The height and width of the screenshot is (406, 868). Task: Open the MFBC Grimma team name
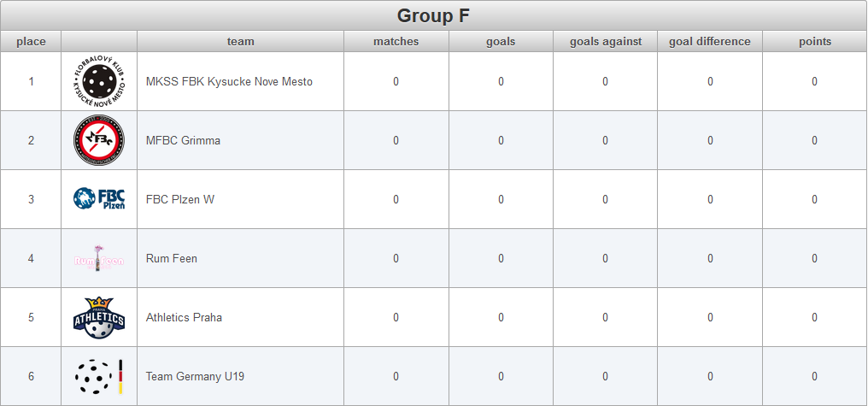pos(183,141)
